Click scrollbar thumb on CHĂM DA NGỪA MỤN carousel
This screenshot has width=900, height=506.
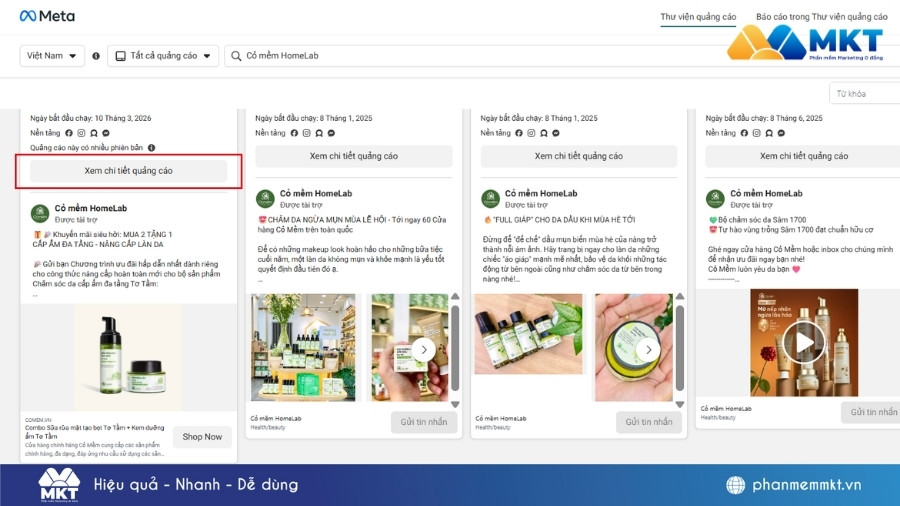coord(455,348)
